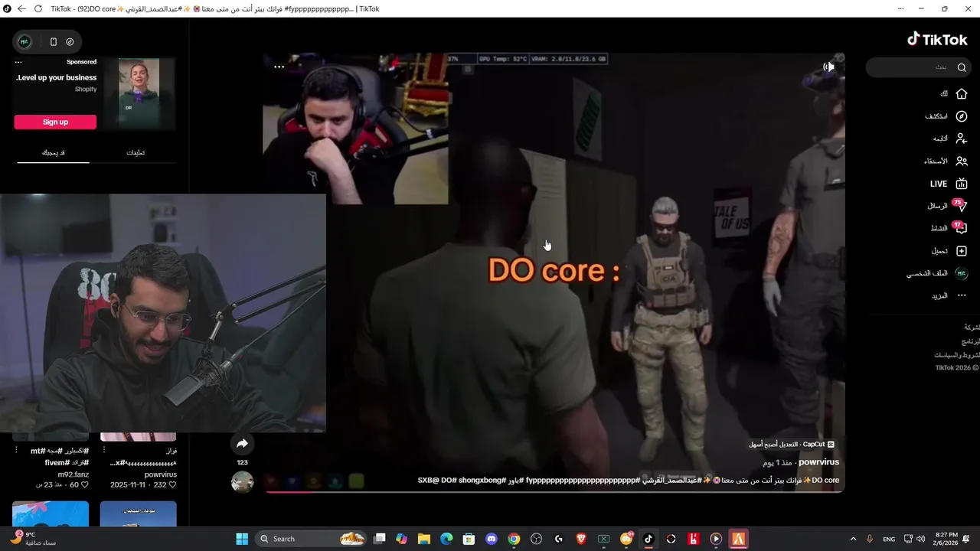Image resolution: width=980 pixels, height=551 pixels.
Task: Open Microsoft Store from taskbar
Action: click(469, 539)
